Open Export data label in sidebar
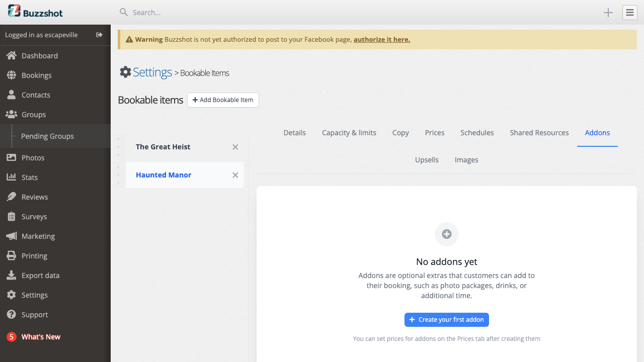 (x=40, y=276)
